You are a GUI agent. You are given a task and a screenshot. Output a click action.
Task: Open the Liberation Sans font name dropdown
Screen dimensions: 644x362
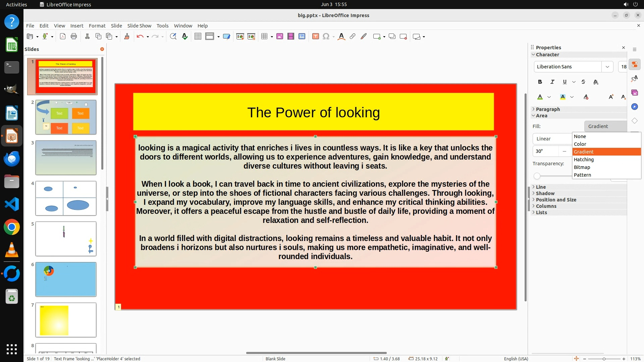pyautogui.click(x=607, y=67)
